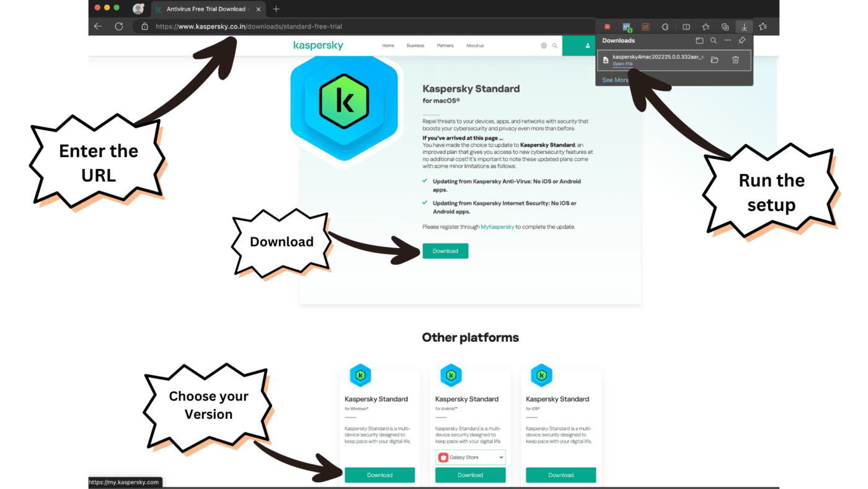This screenshot has height=489, width=868.
Task: Click the Kaspersky icon on Windows card
Action: pyautogui.click(x=360, y=375)
